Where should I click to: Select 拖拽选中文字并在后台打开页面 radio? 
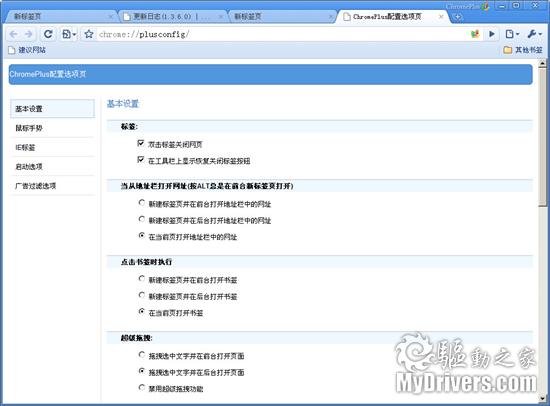click(141, 371)
